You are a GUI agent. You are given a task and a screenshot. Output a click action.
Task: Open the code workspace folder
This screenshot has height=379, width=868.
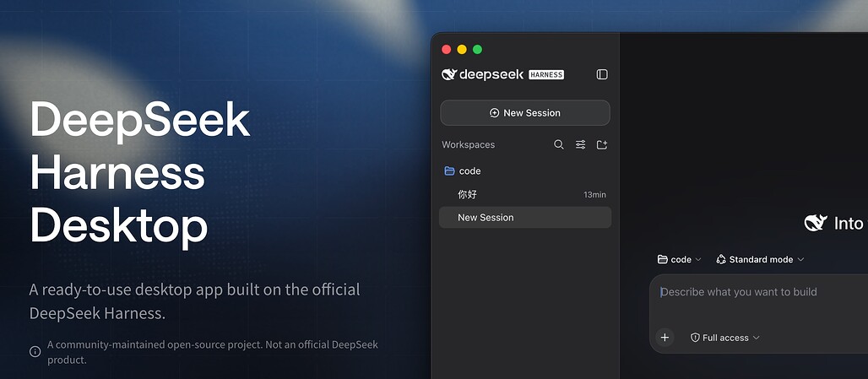[x=525, y=171]
